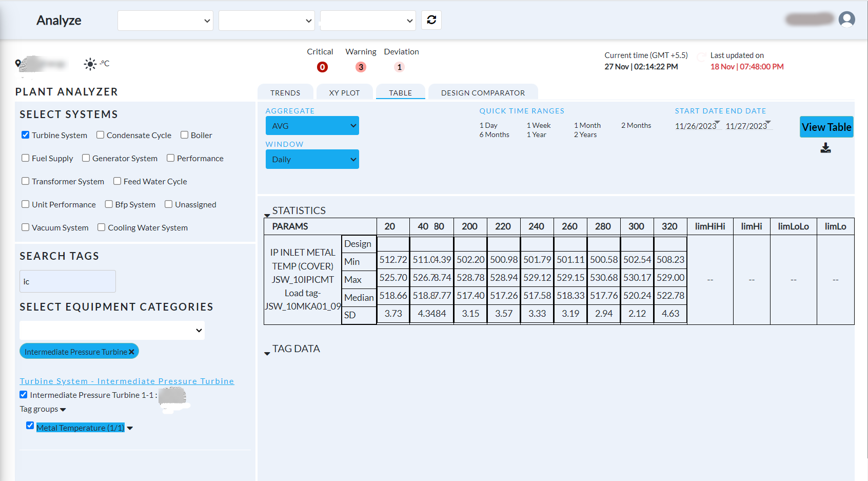
Task: Open the third header dropdown near refresh
Action: [x=368, y=21]
